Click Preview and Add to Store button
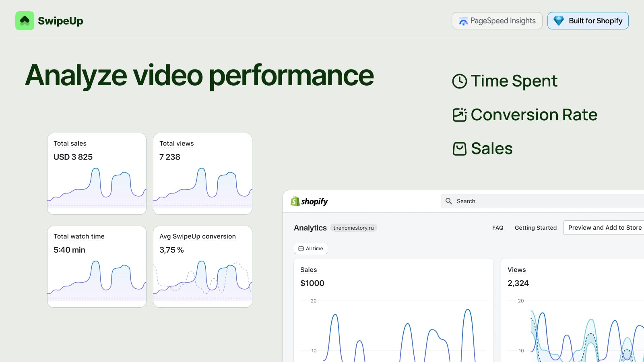The width and height of the screenshot is (644, 362). 604,228
